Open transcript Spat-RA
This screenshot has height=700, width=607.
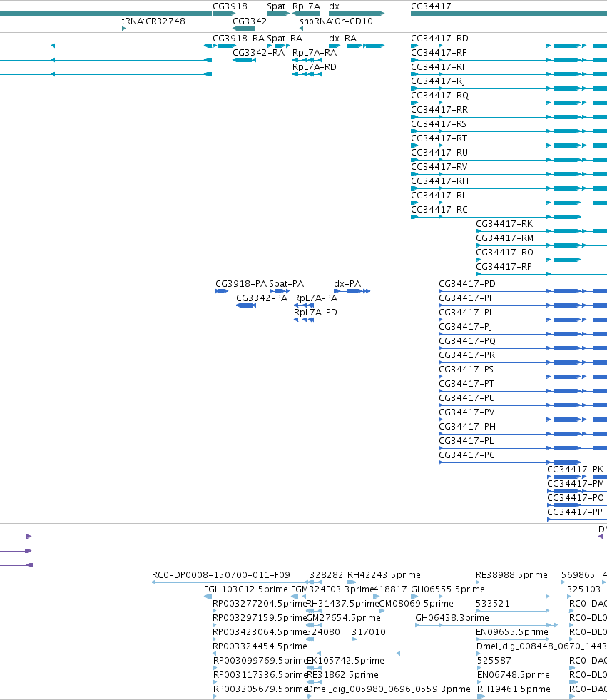click(285, 39)
